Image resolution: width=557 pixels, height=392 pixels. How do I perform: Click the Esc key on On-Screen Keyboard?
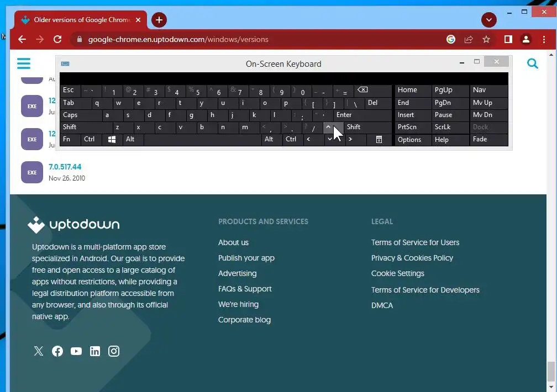[70, 91]
